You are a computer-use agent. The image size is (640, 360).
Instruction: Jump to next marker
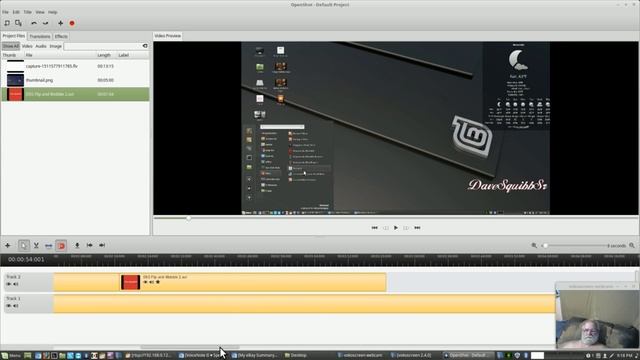pyautogui.click(x=102, y=245)
